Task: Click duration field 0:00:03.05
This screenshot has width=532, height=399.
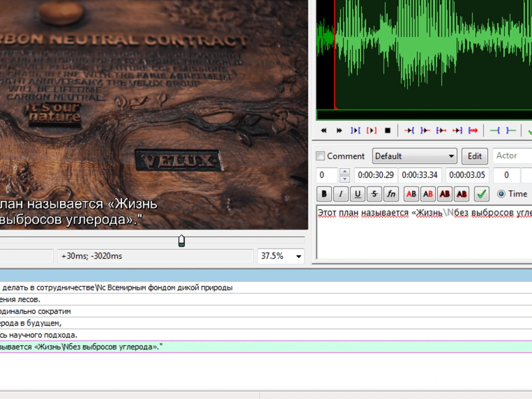Action: (467, 175)
